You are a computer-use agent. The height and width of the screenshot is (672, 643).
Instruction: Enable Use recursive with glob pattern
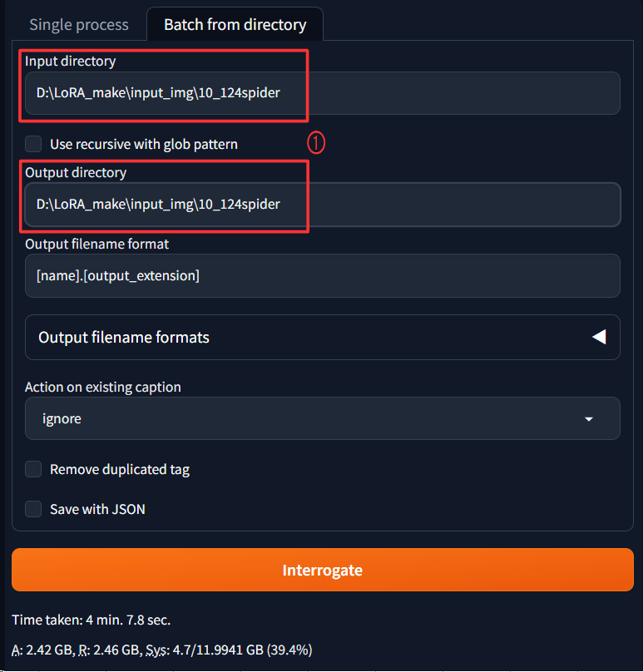coord(33,144)
